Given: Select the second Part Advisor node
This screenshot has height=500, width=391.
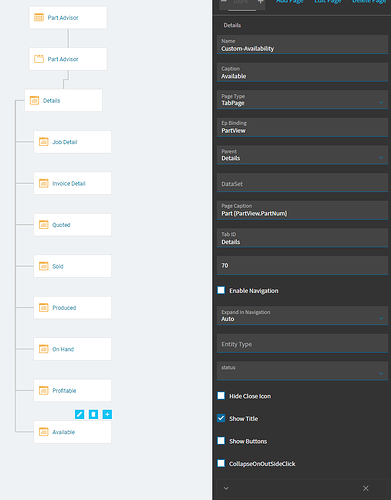Looking at the screenshot, I should click(68, 59).
